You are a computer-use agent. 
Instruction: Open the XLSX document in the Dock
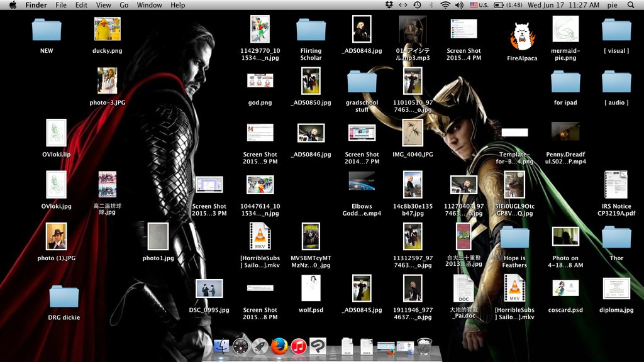tap(347, 346)
